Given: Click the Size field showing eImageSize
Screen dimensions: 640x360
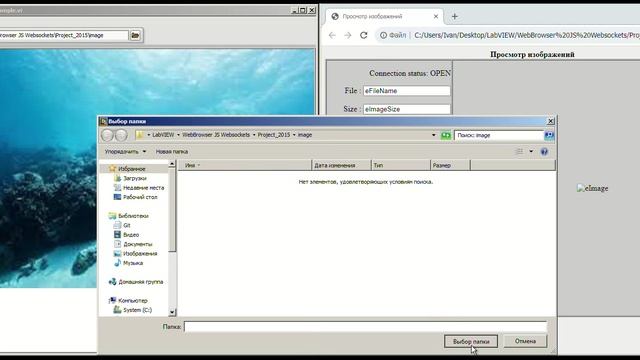Looking at the screenshot, I should coord(407,109).
